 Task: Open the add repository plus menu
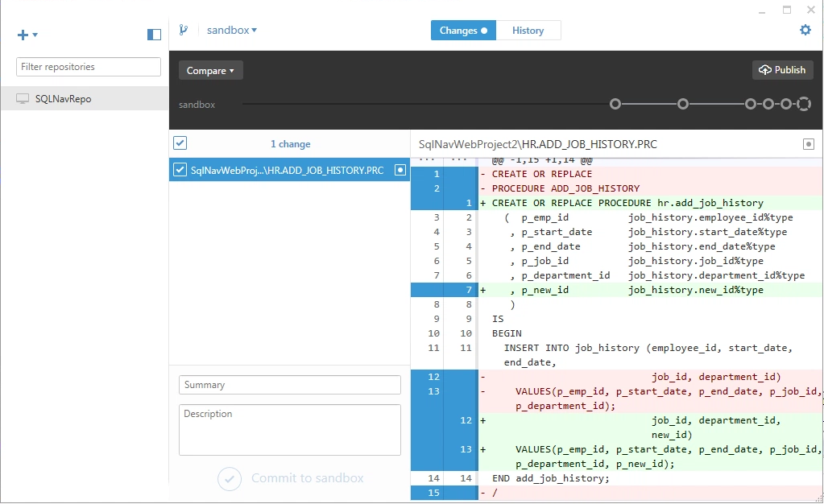(x=27, y=35)
